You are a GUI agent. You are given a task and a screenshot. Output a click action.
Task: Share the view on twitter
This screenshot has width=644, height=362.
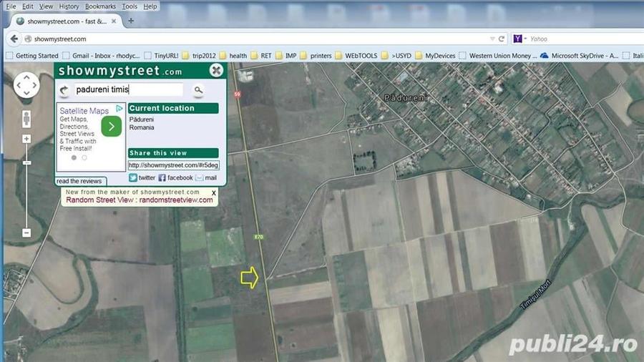point(142,177)
